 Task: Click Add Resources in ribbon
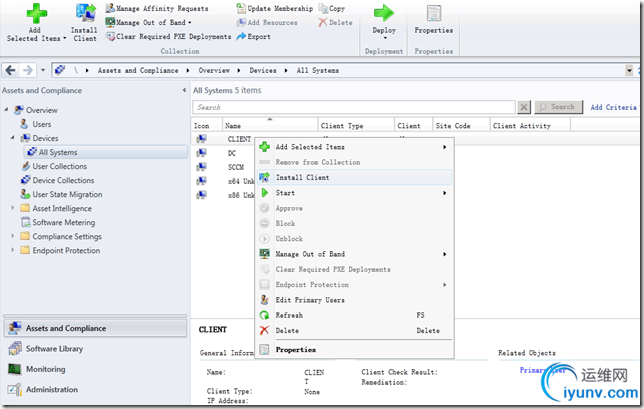point(267,22)
